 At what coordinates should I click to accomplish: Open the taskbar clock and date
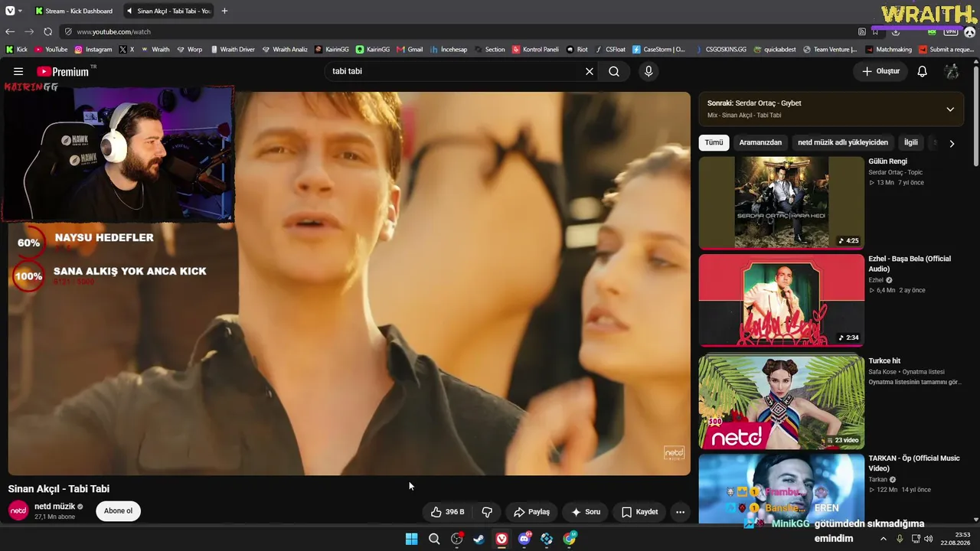[x=956, y=539]
